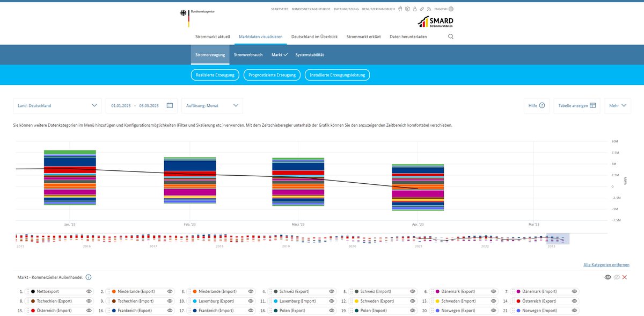Click info icon beside Kommerzieller Außenhandel
644x316 pixels.
(x=89, y=277)
